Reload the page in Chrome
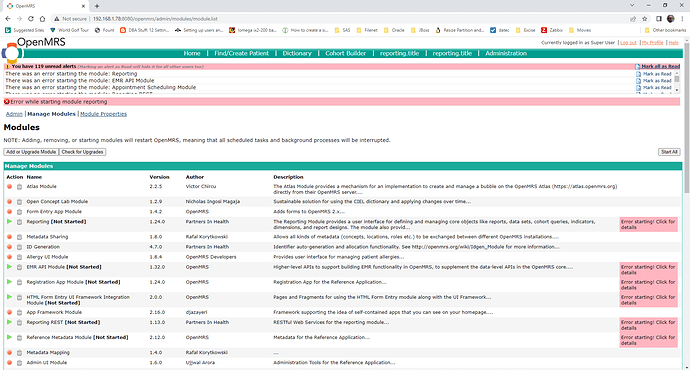 (30, 18)
